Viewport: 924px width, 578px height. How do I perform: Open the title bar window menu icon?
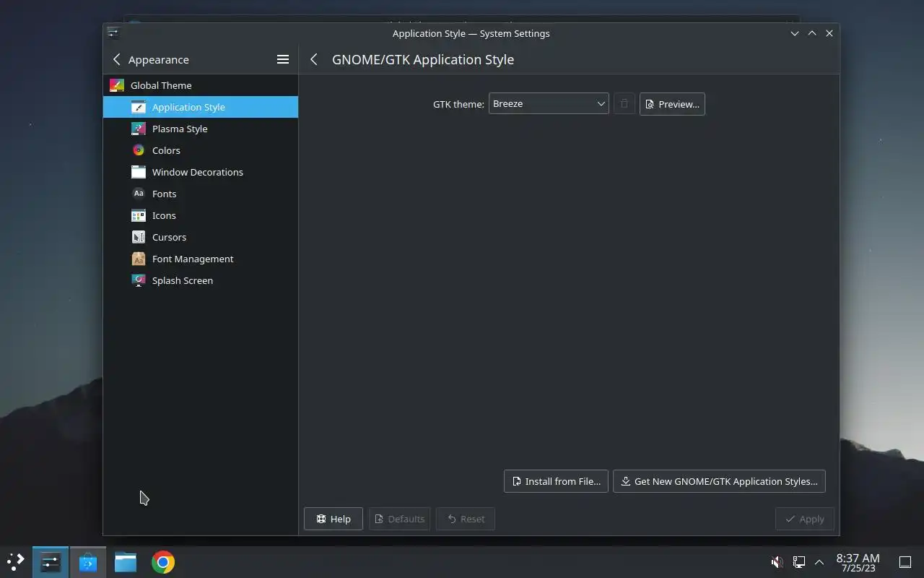click(113, 33)
